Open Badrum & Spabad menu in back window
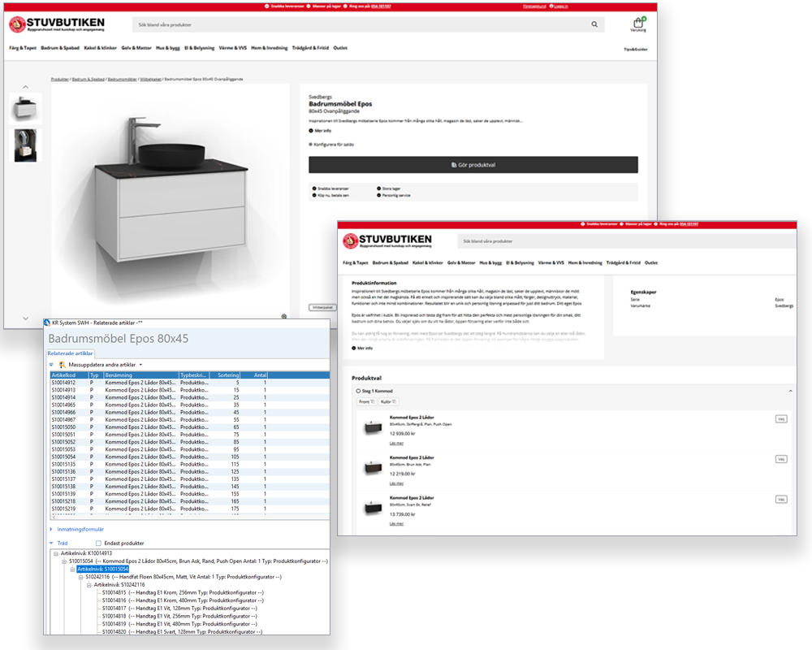Image resolution: width=812 pixels, height=650 pixels. [60, 48]
